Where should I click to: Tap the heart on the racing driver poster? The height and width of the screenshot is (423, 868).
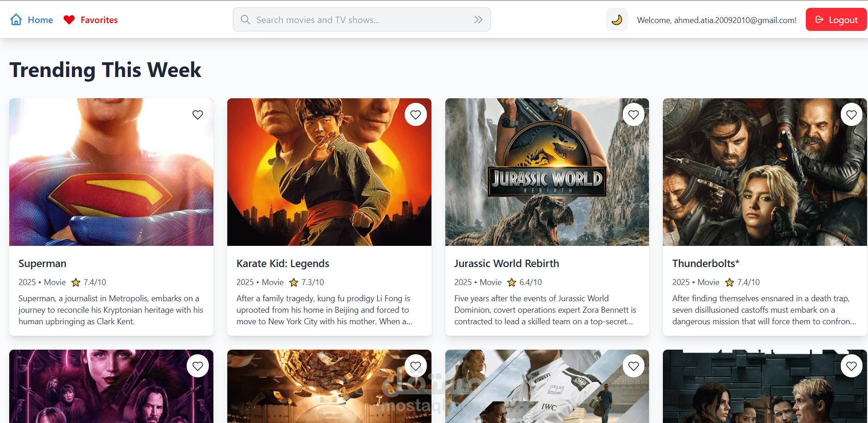click(x=634, y=366)
